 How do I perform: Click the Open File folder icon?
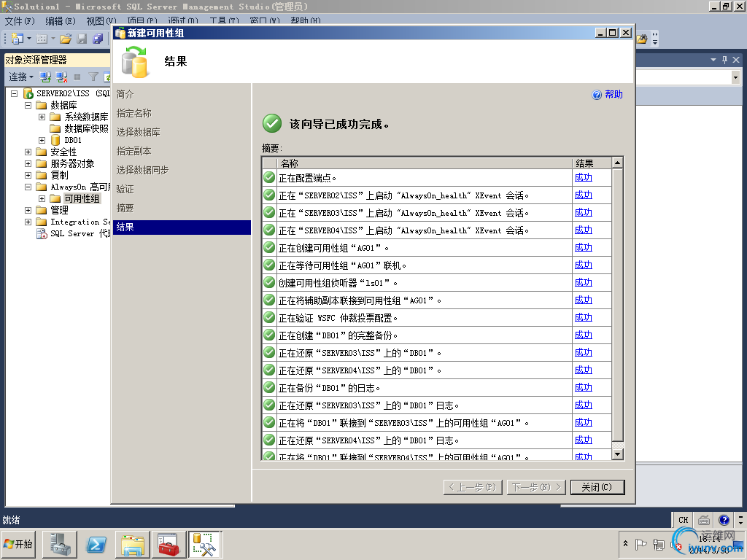click(66, 39)
